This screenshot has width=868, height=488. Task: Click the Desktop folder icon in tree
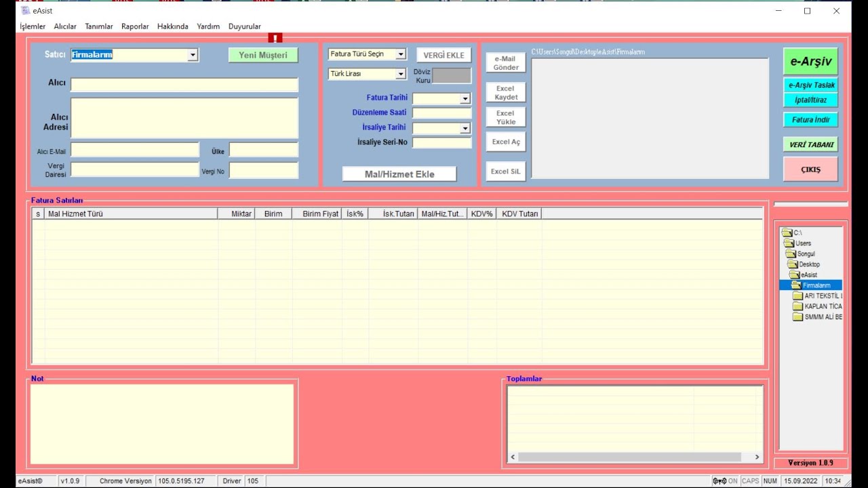coord(793,264)
